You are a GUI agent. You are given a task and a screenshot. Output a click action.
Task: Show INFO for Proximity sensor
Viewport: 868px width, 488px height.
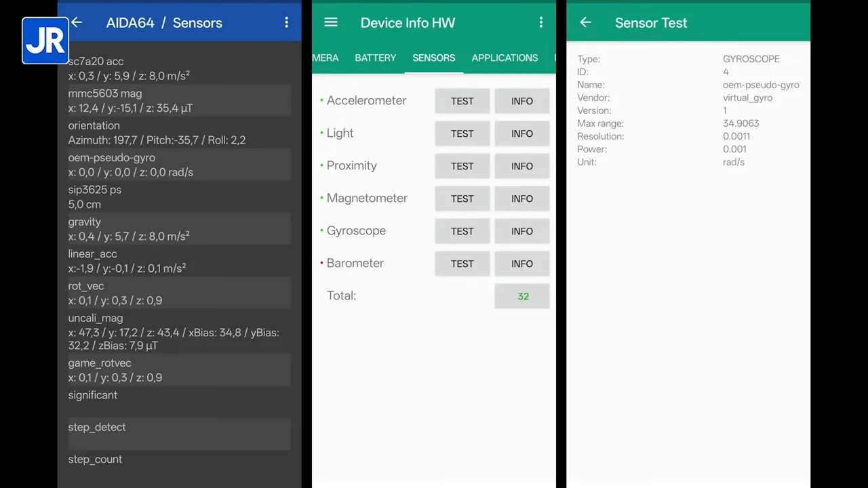521,166
